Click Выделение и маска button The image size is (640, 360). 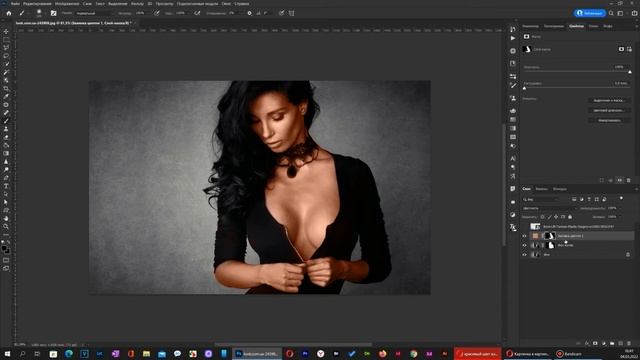(609, 100)
